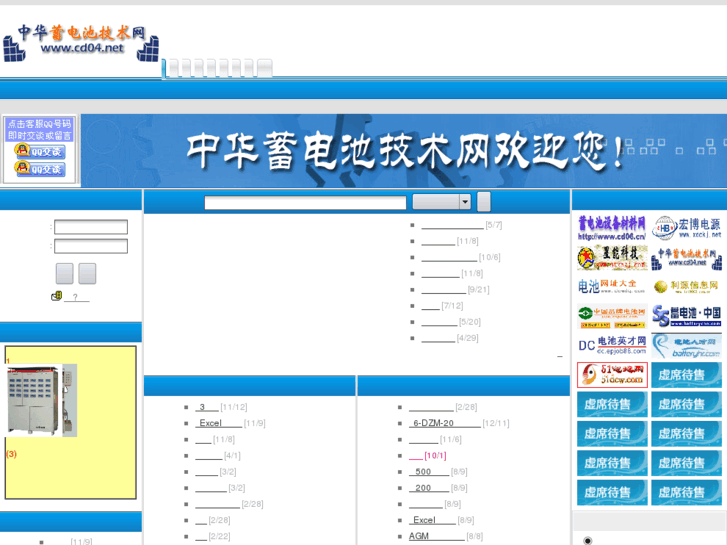Screen dimensions: 727x545
Task: Open the search category dropdown
Action: tap(442, 202)
